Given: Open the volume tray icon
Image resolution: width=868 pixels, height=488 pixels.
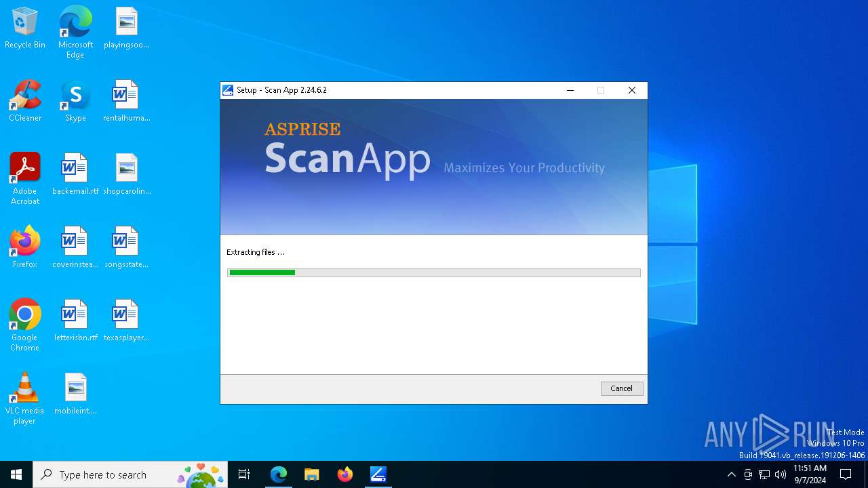Looking at the screenshot, I should [x=781, y=474].
